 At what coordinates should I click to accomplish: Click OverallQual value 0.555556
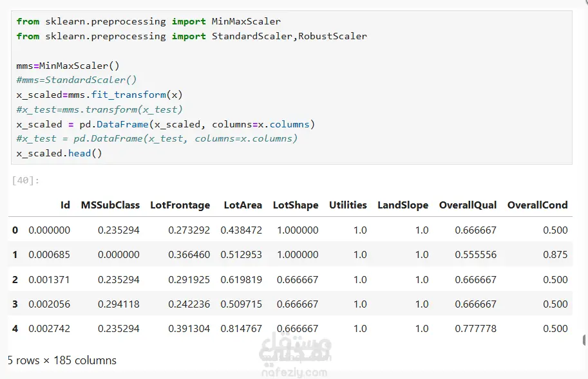click(x=475, y=255)
